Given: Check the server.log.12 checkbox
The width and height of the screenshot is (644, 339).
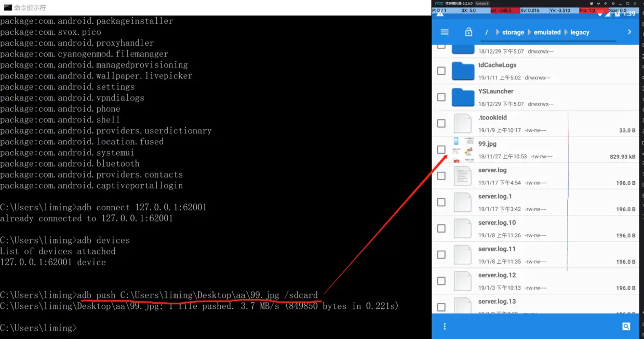Looking at the screenshot, I should point(441,281).
